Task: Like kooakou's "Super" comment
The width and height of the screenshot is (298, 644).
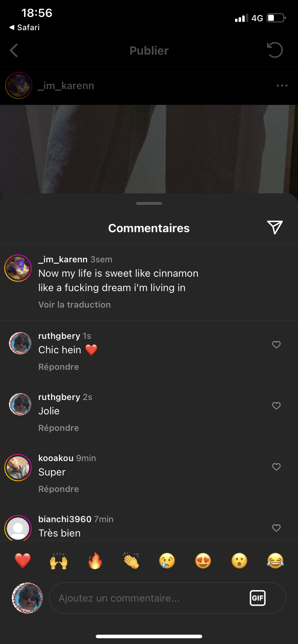Action: click(x=276, y=467)
